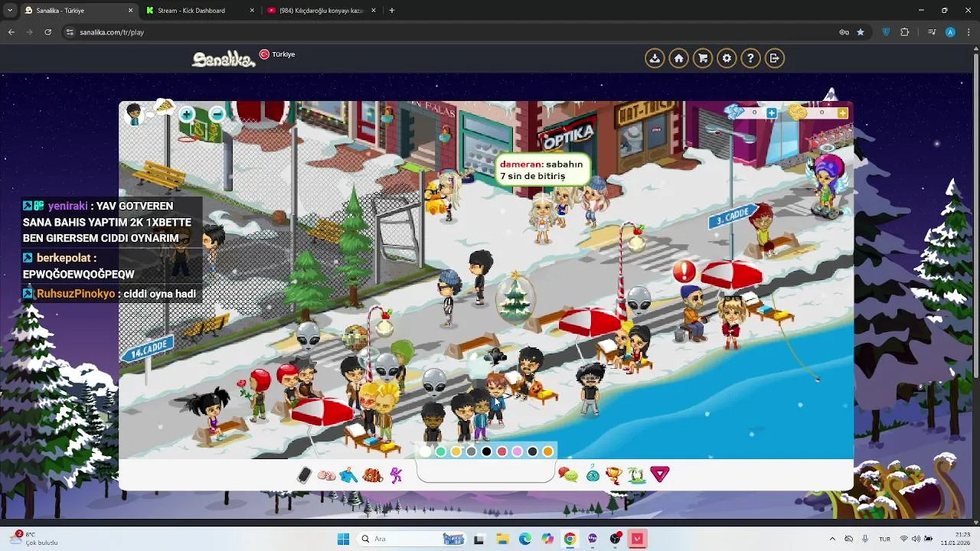Viewport: 980px width, 551px height.
Task: Click the logout exit icon in header
Action: click(x=775, y=58)
